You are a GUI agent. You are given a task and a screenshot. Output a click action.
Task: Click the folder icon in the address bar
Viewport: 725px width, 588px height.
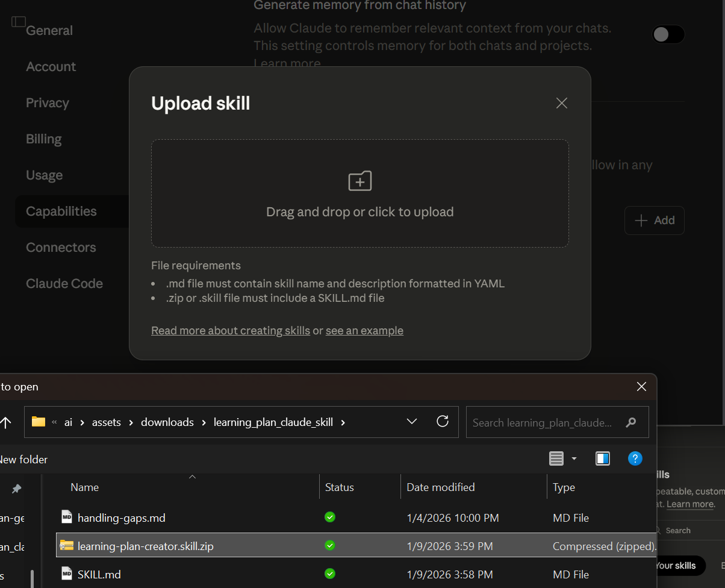pos(38,422)
